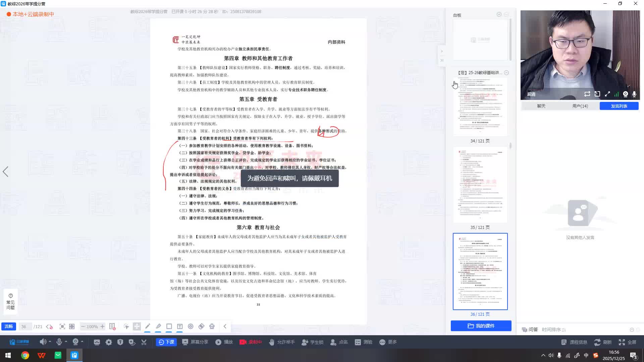Click 下课 to end the class
Image resolution: width=644 pixels, height=362 pixels.
[166, 342]
